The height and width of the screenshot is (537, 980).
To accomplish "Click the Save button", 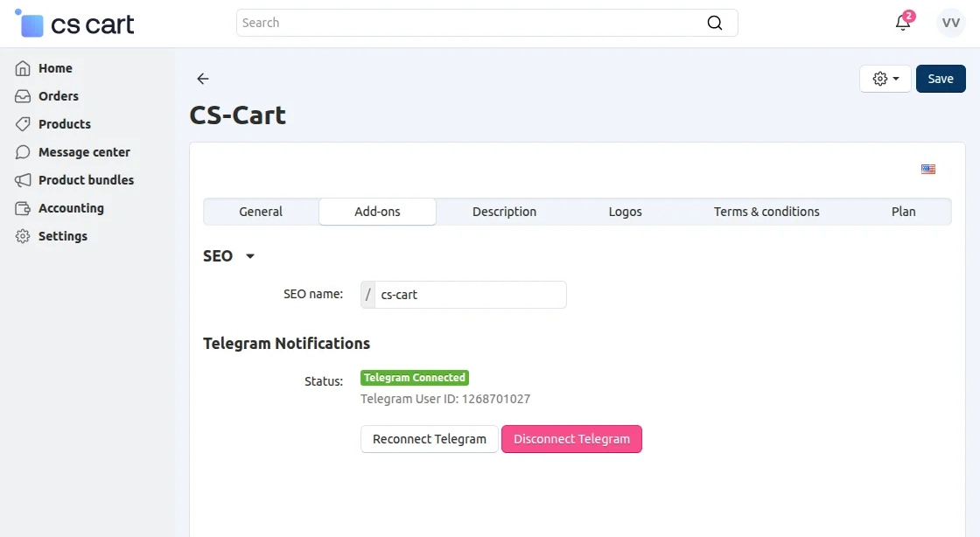I will coord(941,79).
